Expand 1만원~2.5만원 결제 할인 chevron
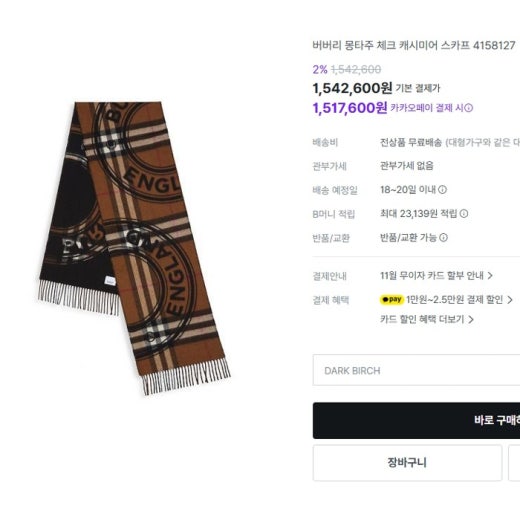Viewport: 520px width, 520px height. [x=510, y=300]
